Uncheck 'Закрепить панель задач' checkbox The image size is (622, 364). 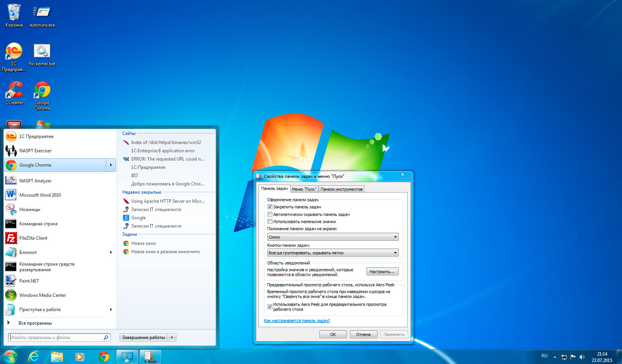[x=270, y=207]
